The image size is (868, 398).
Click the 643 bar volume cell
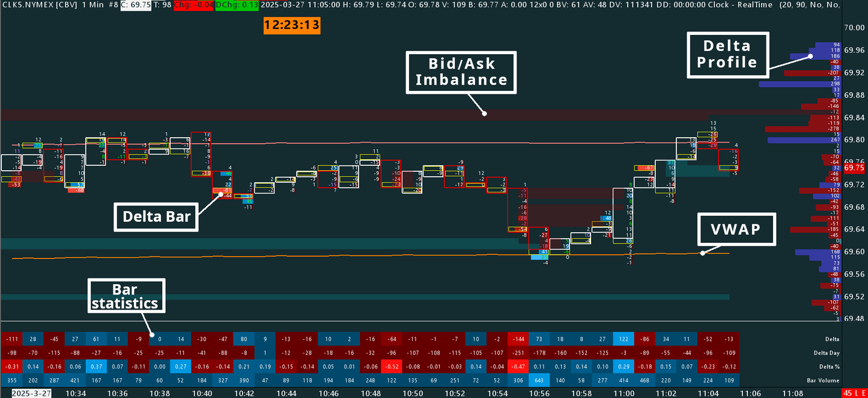click(539, 381)
